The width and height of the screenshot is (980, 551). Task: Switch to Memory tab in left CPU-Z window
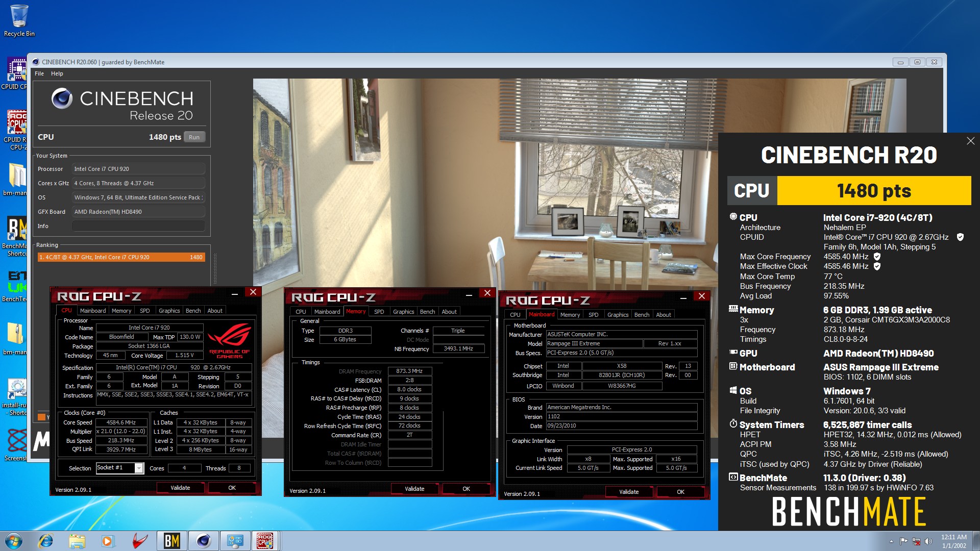[121, 310]
